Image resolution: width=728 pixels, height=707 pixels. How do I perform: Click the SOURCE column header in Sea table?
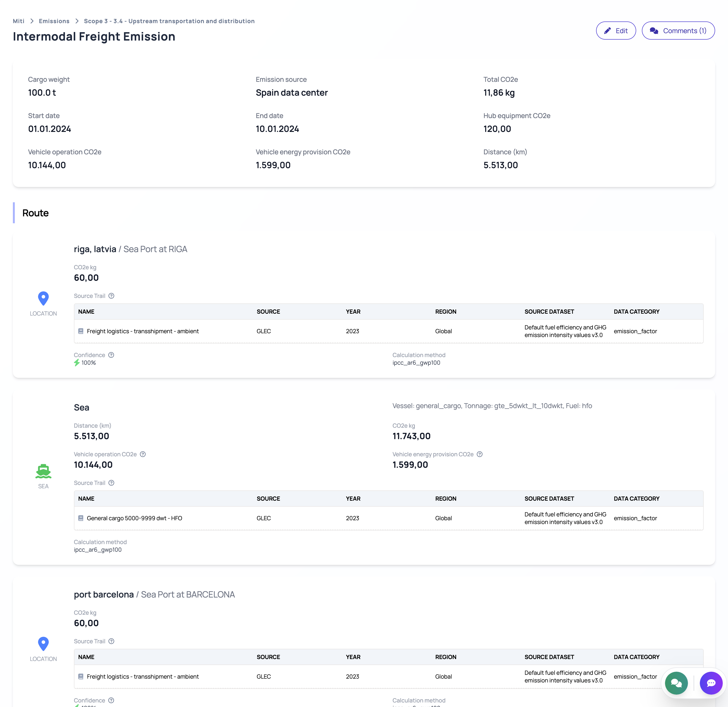pyautogui.click(x=268, y=499)
